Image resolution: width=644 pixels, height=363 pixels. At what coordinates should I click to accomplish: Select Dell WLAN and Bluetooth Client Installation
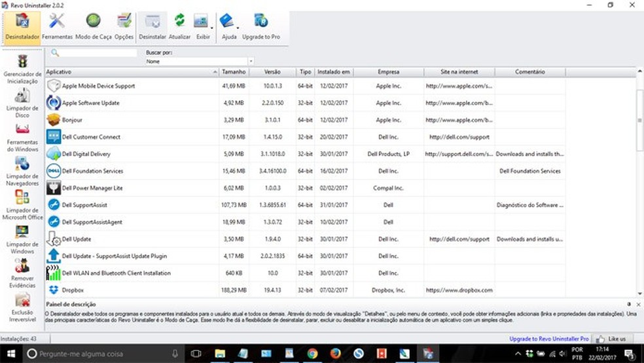click(x=305, y=273)
